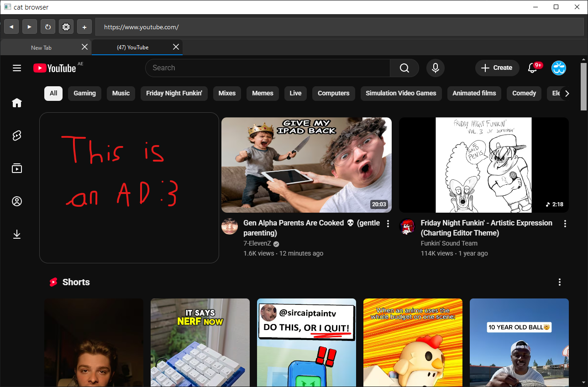The height and width of the screenshot is (387, 588).
Task: Click the browser address bar
Action: pos(339,27)
